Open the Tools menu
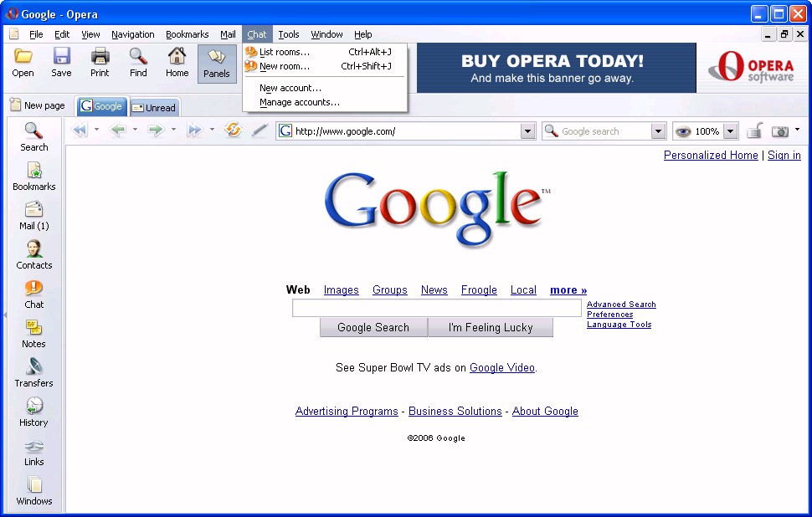Viewport: 812px width, 517px height. pyautogui.click(x=289, y=34)
